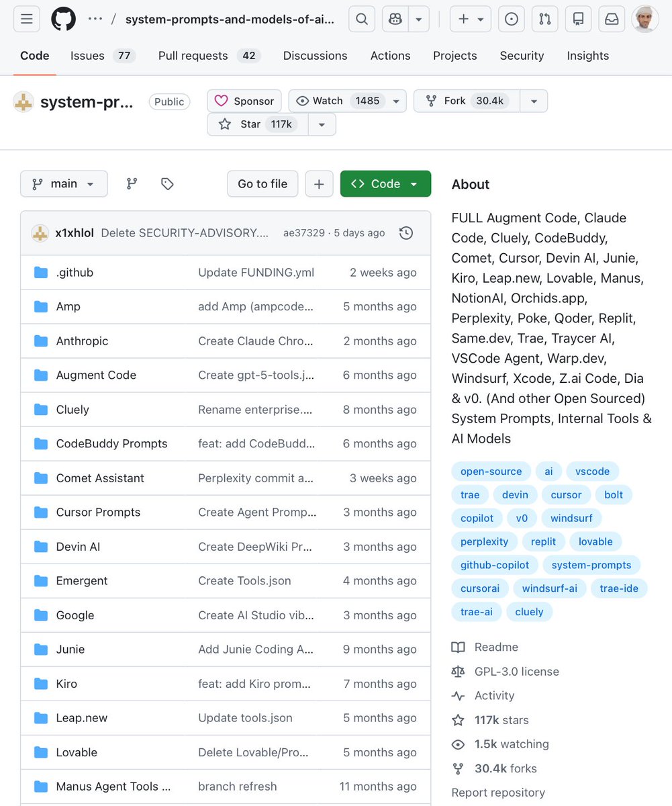This screenshot has width=672, height=806.
Task: Open the Insights tab
Action: (x=588, y=56)
